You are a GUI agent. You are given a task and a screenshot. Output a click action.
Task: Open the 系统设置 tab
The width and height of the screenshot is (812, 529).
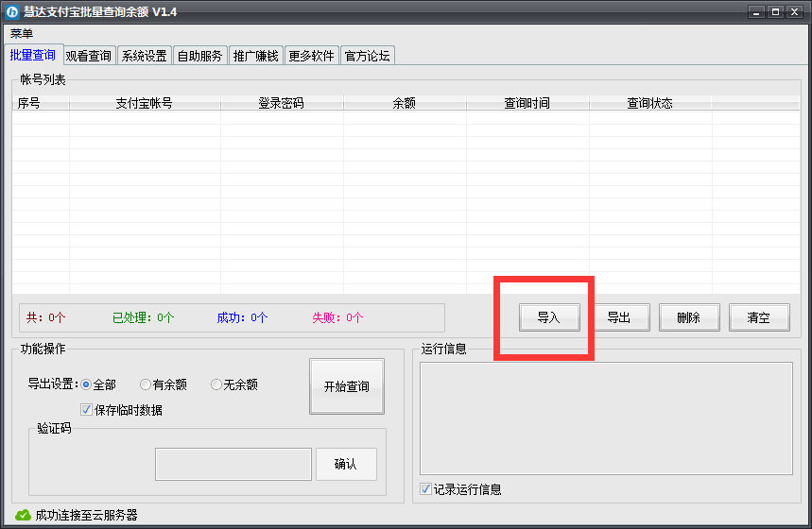144,56
